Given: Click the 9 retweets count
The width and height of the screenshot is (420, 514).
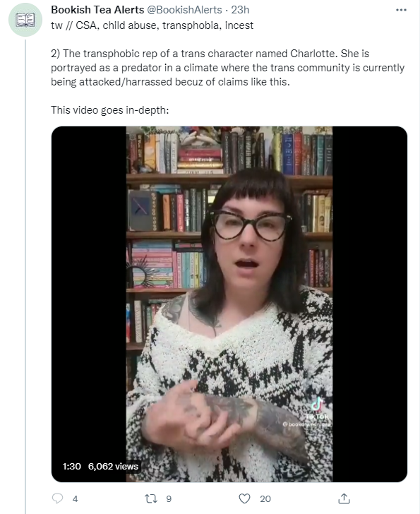Looking at the screenshot, I should [x=169, y=499].
